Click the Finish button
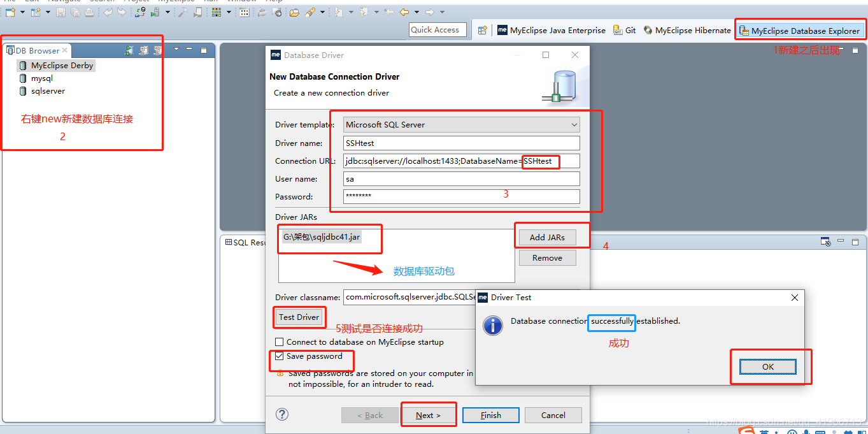This screenshot has height=434, width=868. 490,415
